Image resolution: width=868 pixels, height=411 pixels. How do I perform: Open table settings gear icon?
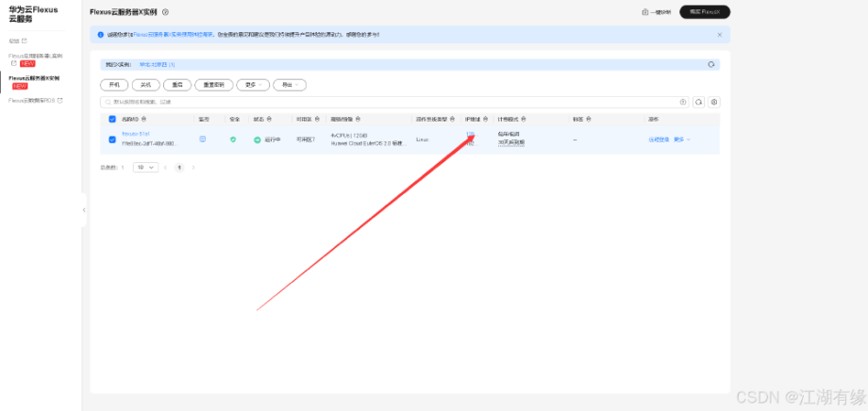coord(714,103)
